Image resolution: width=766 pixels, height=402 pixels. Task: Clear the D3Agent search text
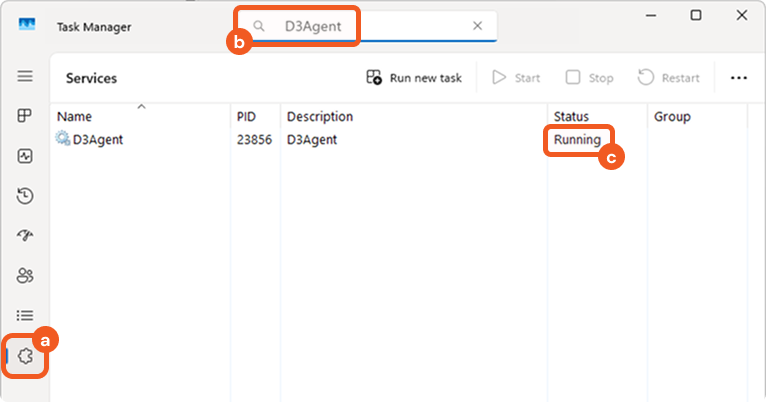click(477, 26)
